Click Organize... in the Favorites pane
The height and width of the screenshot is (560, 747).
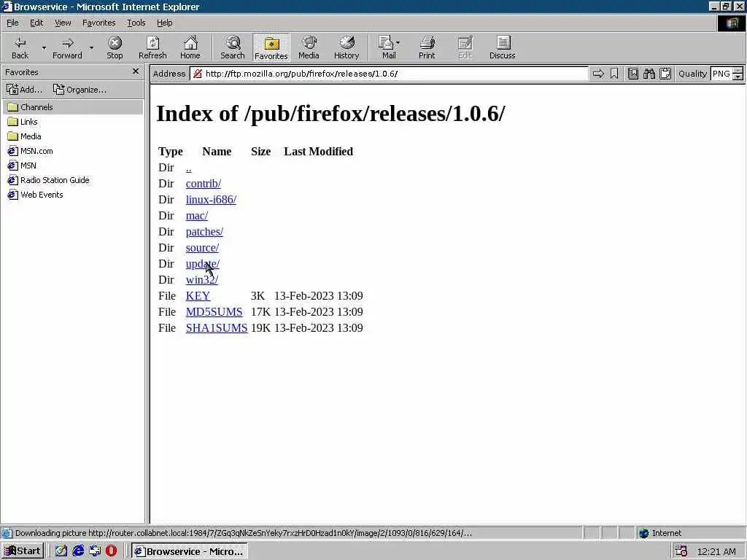(x=80, y=90)
